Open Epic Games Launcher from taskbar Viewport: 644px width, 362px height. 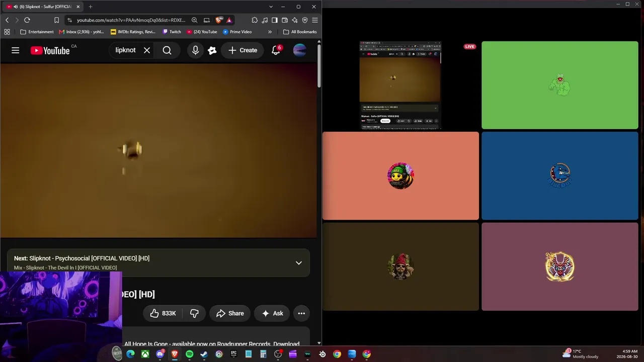[x=233, y=354]
